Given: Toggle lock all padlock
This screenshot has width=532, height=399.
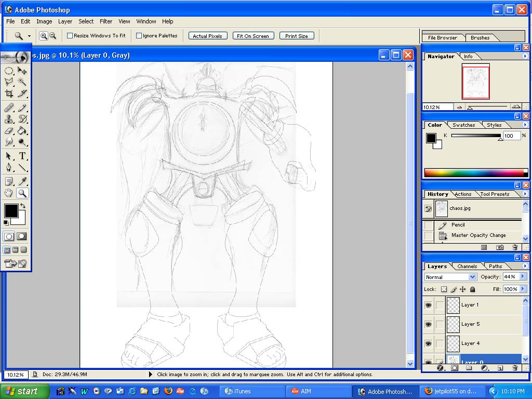Looking at the screenshot, I should point(472,289).
